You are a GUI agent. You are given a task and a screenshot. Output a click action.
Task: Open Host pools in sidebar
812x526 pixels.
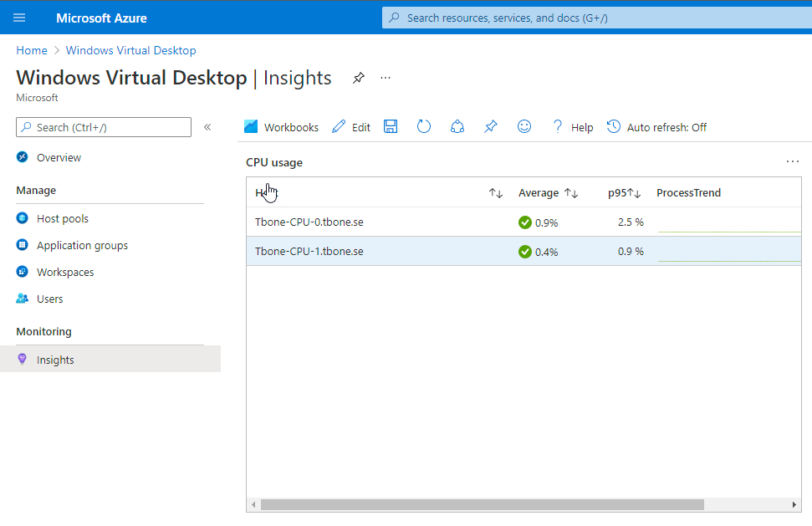point(63,218)
